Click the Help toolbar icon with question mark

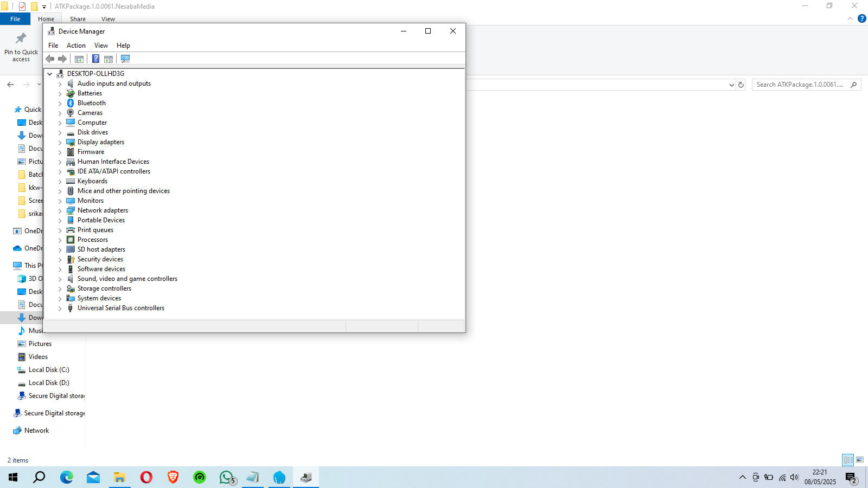(95, 59)
